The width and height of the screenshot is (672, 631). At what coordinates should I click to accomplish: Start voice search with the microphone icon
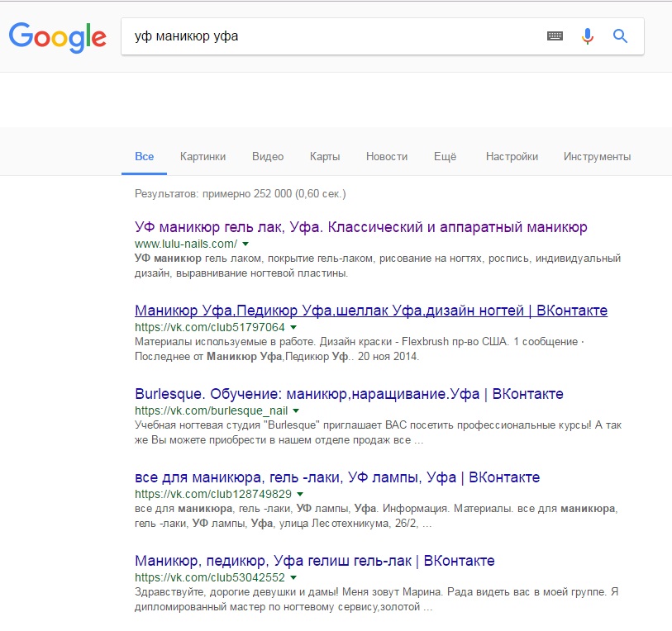tap(588, 36)
